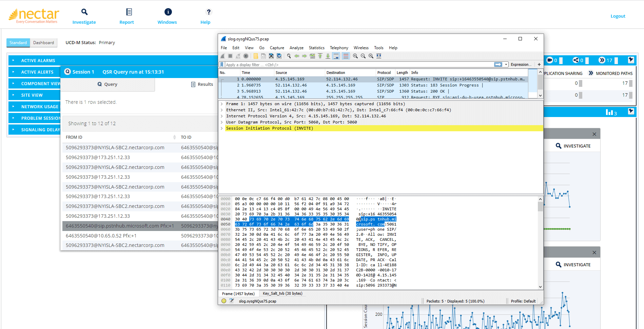Click the pin icon on the bar-chart count header
The image size is (644, 329).
point(631,111)
